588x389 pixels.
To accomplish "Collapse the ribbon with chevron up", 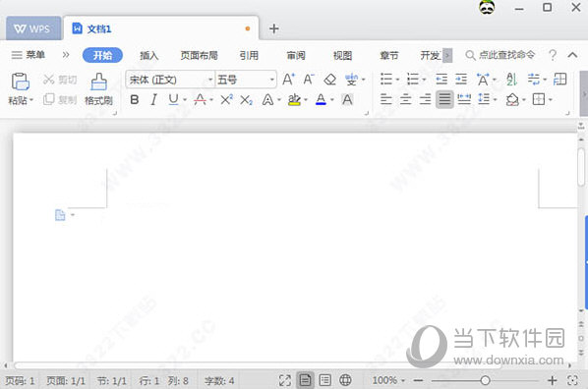I will pos(572,55).
